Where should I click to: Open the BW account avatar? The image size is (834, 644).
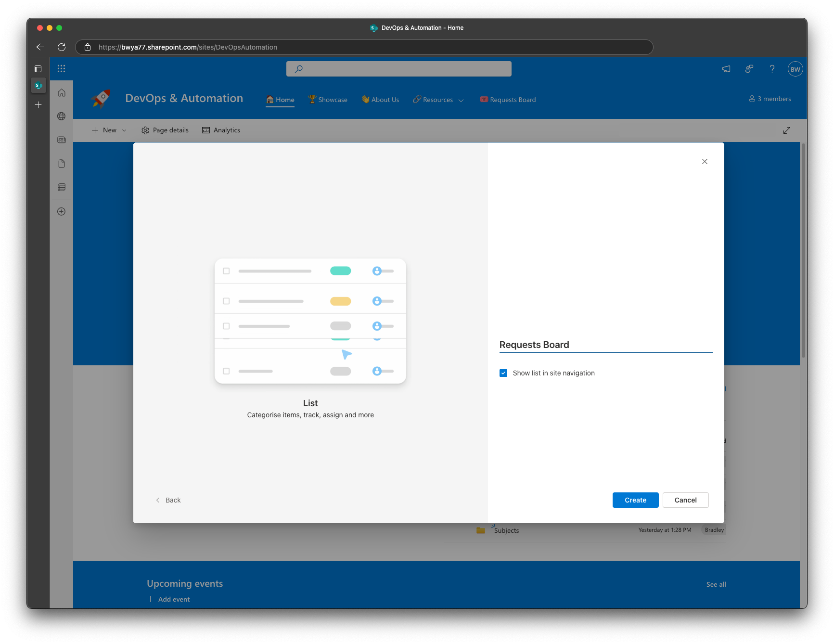coord(796,69)
